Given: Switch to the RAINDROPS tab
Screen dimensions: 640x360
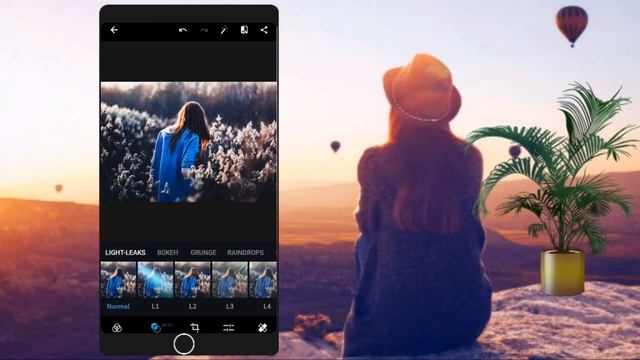Looking at the screenshot, I should (245, 253).
